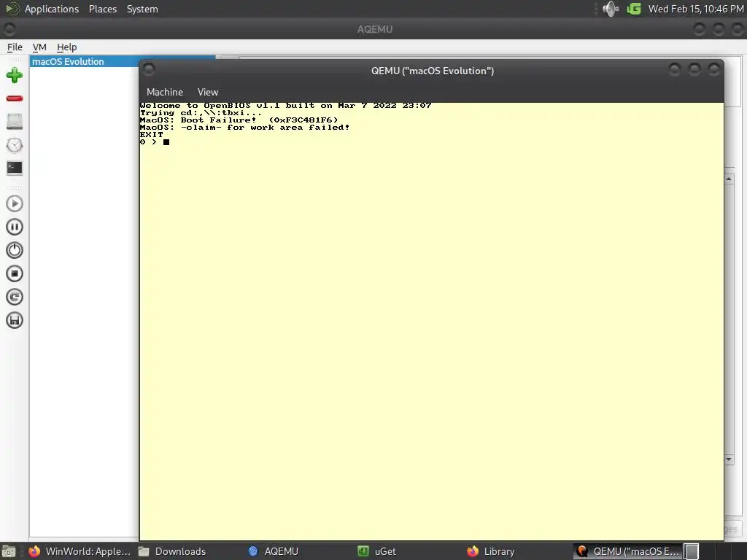Open the hard disk manager icon in AQEMU sidebar
The height and width of the screenshot is (560, 747).
15,122
